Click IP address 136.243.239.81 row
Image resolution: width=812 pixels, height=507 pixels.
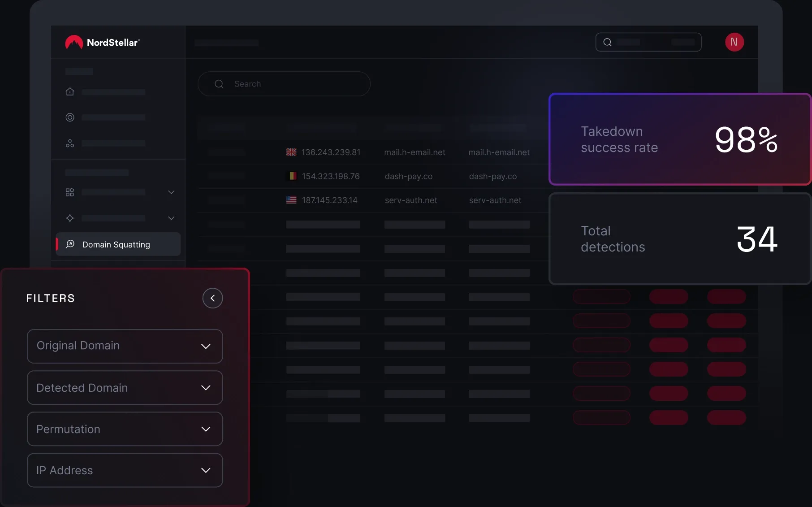331,152
